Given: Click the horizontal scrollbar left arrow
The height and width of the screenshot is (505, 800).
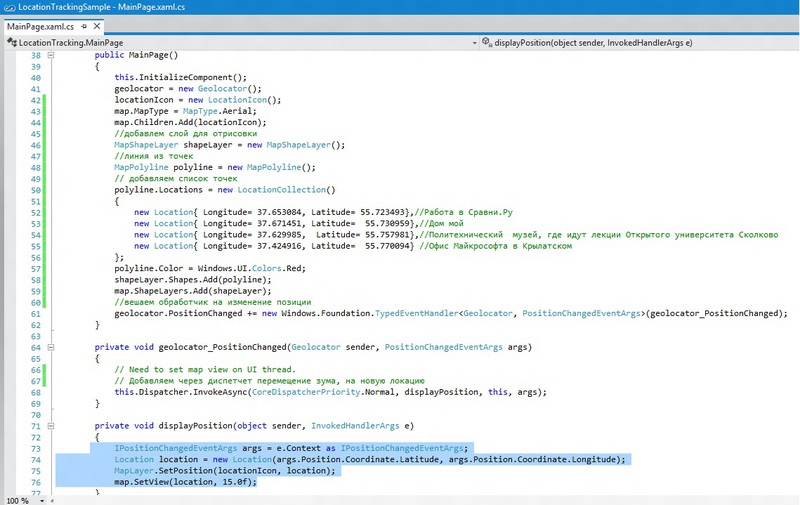Looking at the screenshot, I should (x=52, y=501).
